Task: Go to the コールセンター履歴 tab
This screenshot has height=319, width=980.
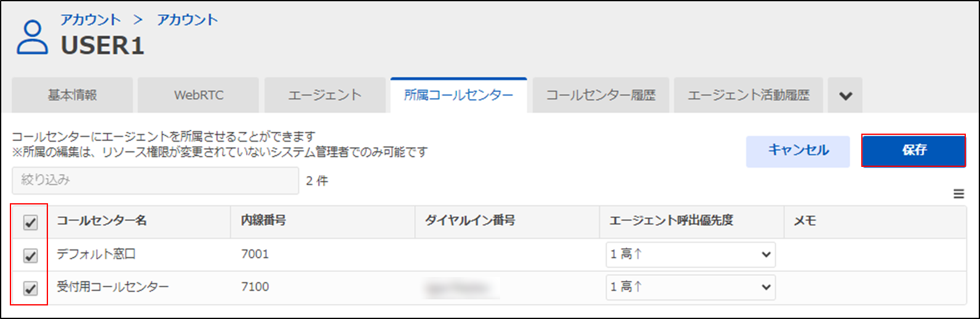Action: (x=600, y=95)
